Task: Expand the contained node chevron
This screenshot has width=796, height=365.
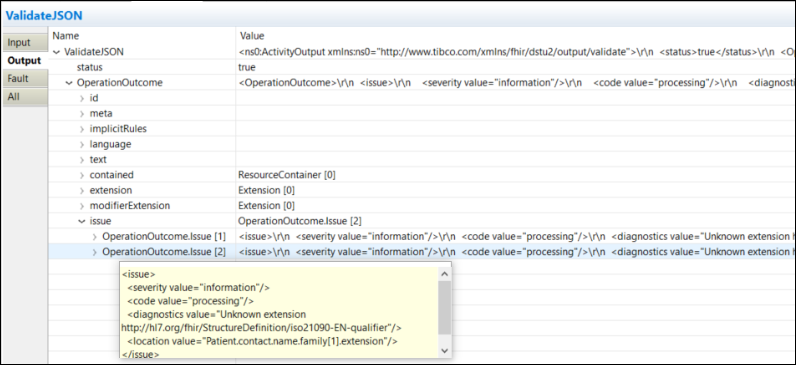Action: pyautogui.click(x=82, y=175)
